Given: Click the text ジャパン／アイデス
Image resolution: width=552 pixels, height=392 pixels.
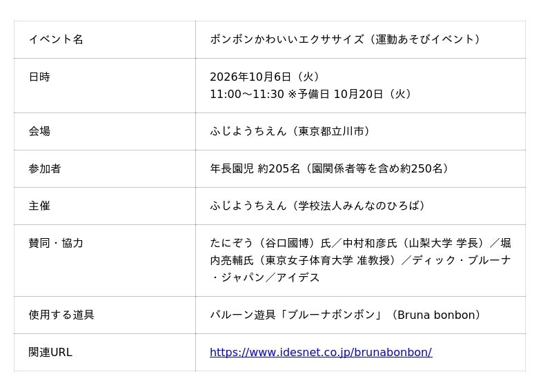Looking at the screenshot, I should click(270, 277).
